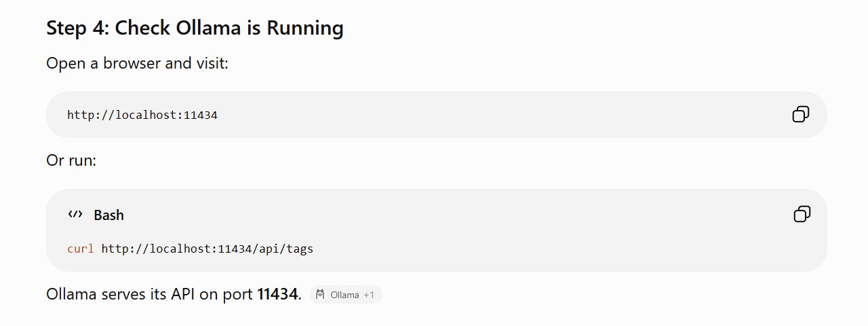
Task: Click the http://localhost:11434 code text
Action: point(142,115)
